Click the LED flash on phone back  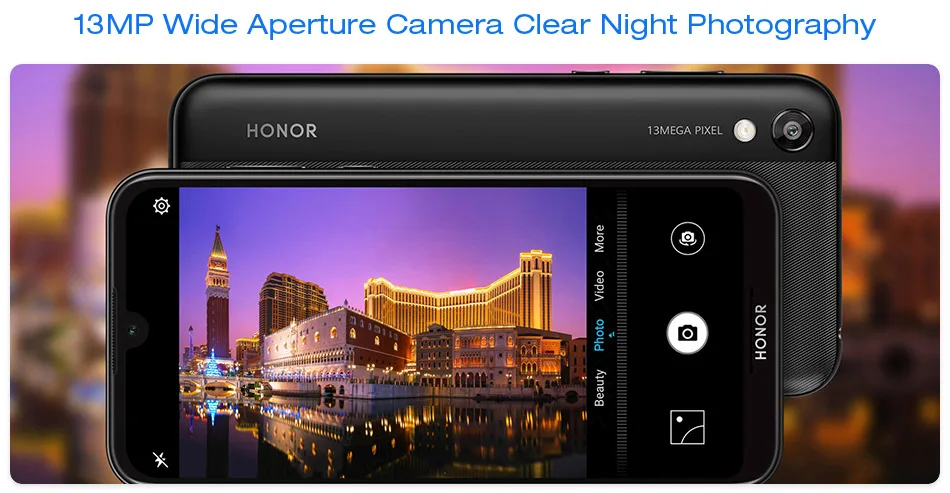click(x=745, y=130)
